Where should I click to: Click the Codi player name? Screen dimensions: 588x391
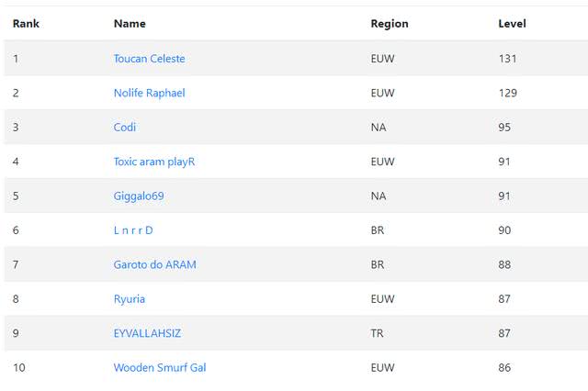pyautogui.click(x=125, y=128)
